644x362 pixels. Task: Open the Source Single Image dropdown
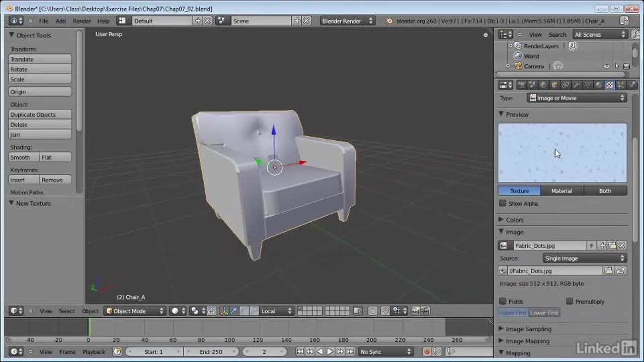pos(584,258)
